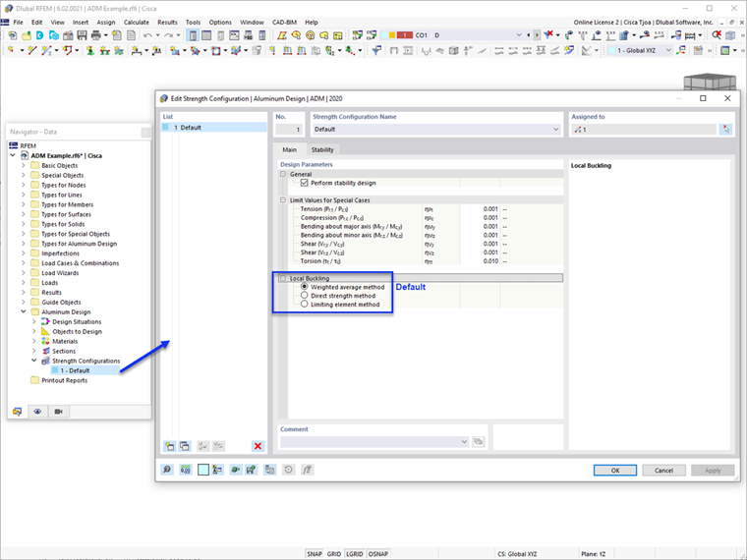This screenshot has height=560, width=747.
Task: Uncheck Perform stability design
Action: tap(305, 183)
